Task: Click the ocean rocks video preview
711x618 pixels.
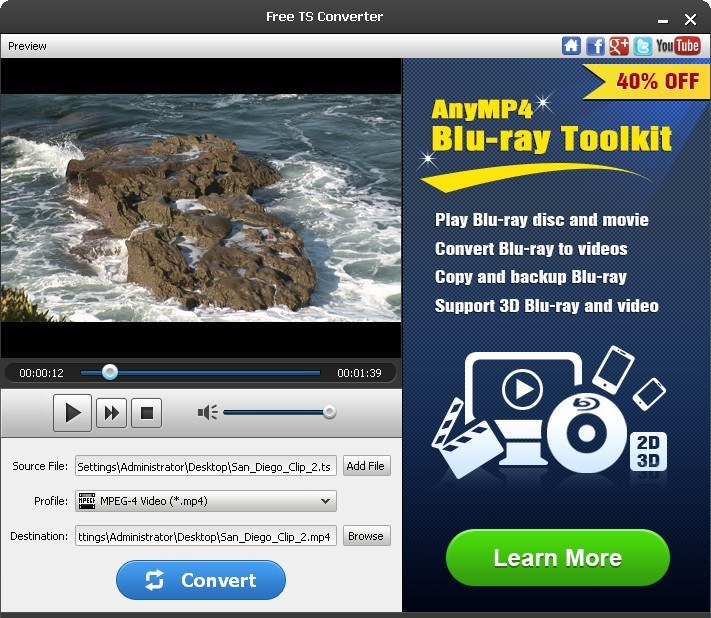Action: [201, 208]
